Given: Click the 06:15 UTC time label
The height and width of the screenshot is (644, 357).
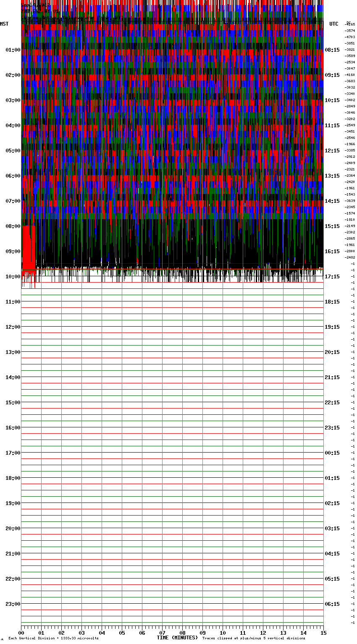Looking at the screenshot, I should pyautogui.click(x=332, y=604).
